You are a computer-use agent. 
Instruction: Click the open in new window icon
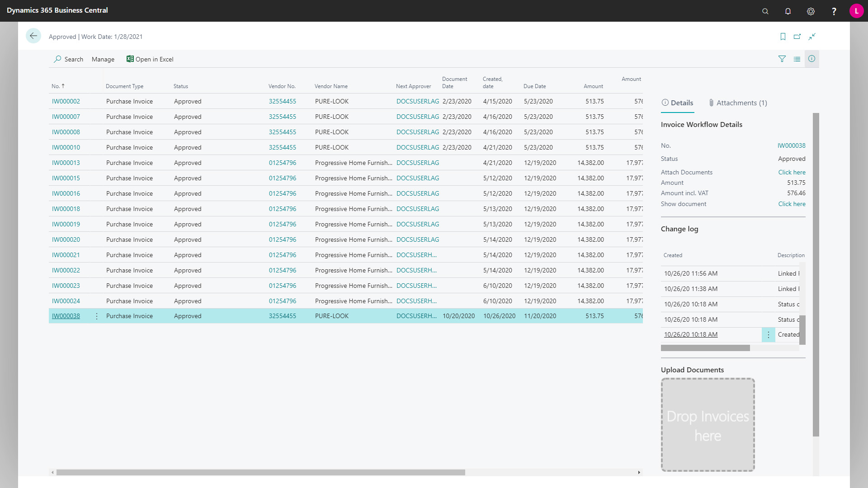797,36
